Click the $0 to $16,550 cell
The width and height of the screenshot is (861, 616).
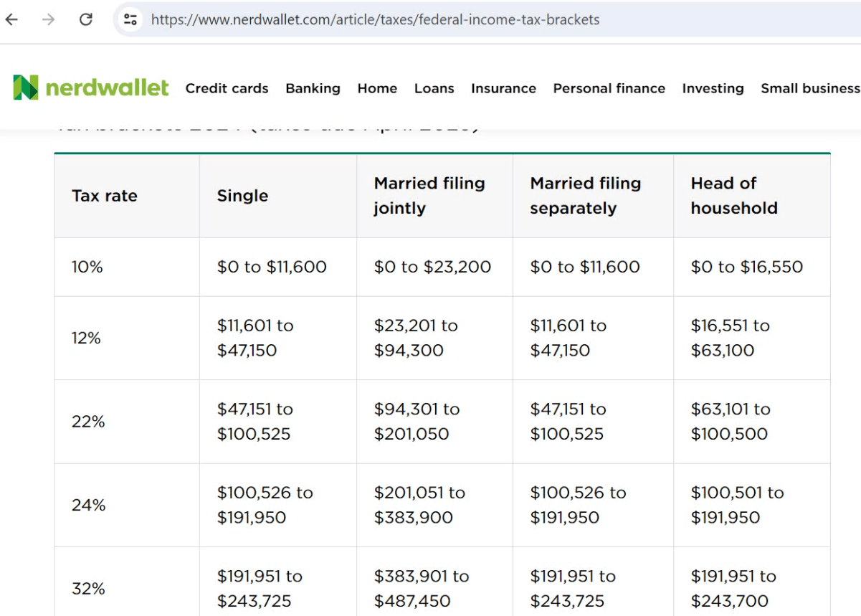pyautogui.click(x=752, y=267)
